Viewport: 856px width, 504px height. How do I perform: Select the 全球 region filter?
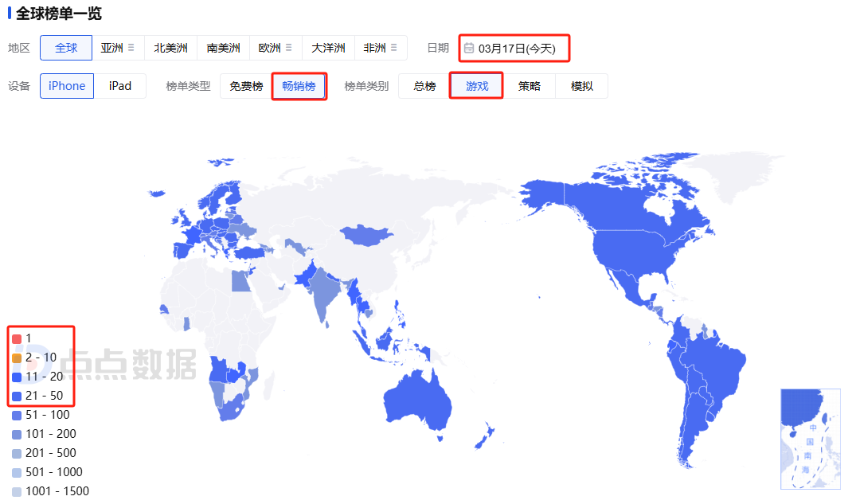(x=66, y=48)
